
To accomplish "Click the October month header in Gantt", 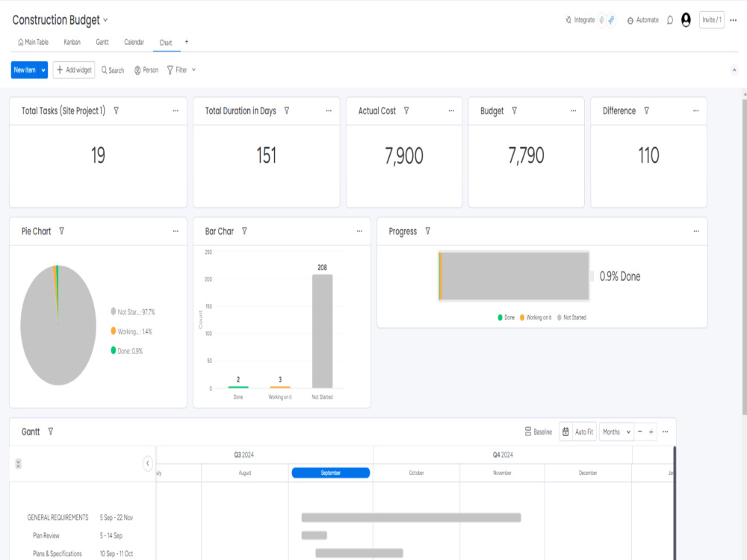I will click(x=416, y=473).
